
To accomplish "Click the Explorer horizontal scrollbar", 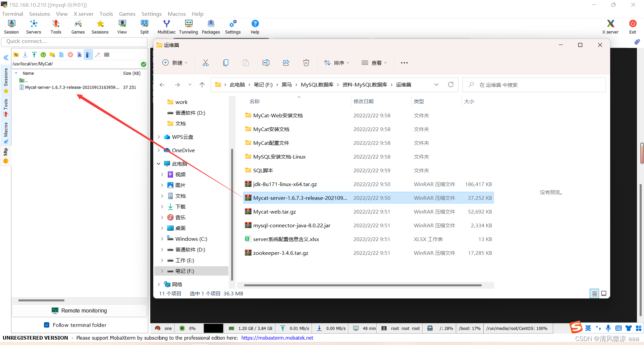I will (x=363, y=285).
